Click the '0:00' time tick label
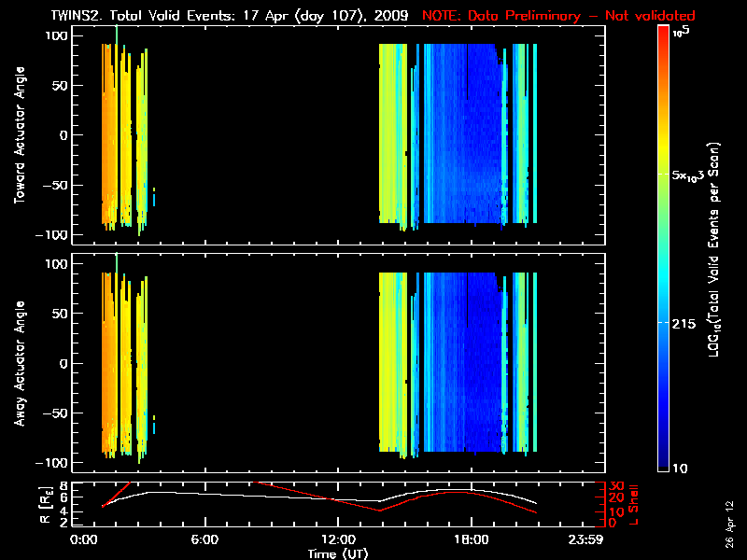Viewport: 747px width, 560px height. 84,539
